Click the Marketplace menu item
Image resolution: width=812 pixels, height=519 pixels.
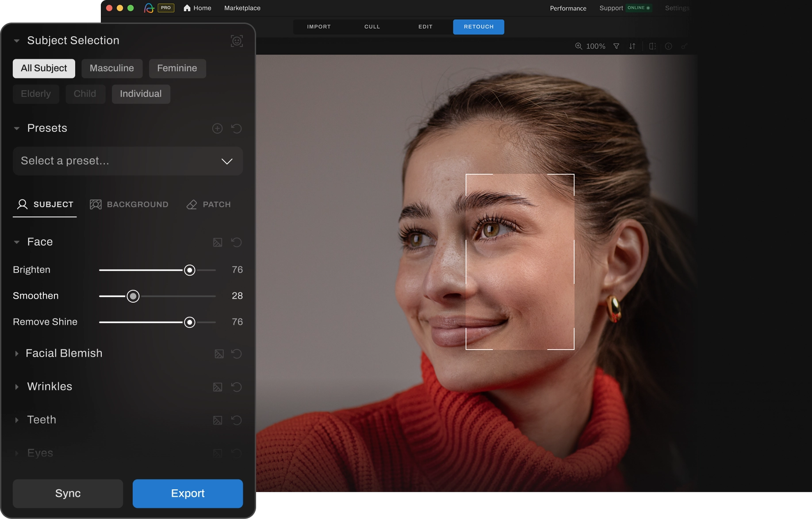[241, 8]
